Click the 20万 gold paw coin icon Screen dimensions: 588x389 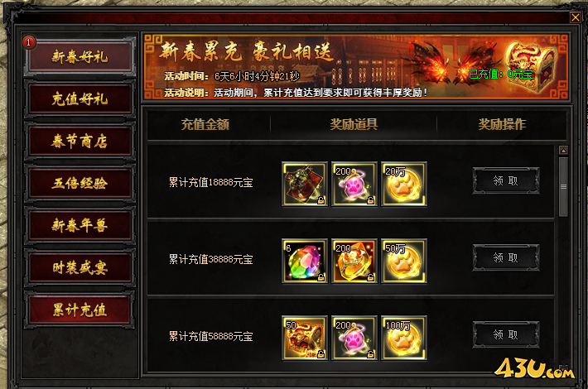click(x=404, y=184)
